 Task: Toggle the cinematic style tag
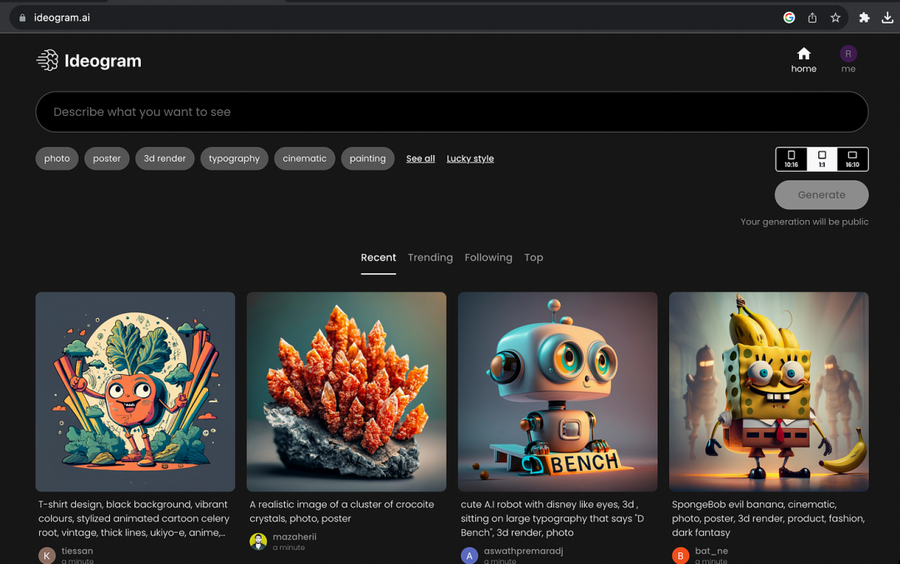coord(304,158)
